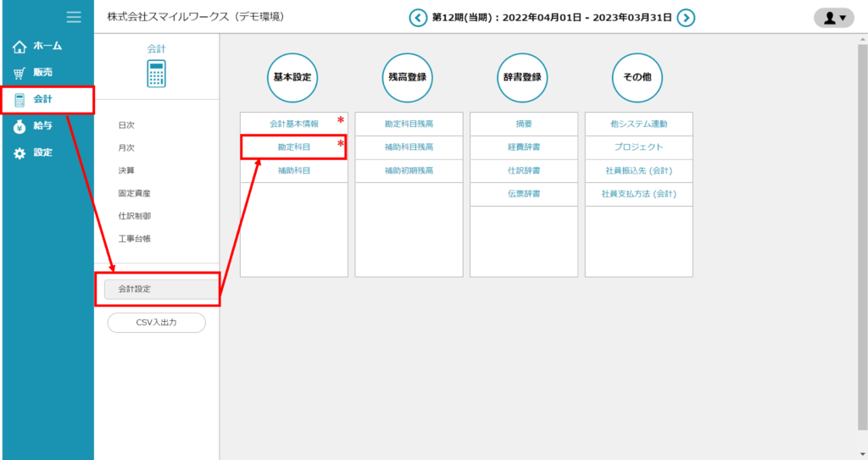The height and width of the screenshot is (460, 868).
Task: Click the money bag 給与 icon
Action: pos(19,127)
